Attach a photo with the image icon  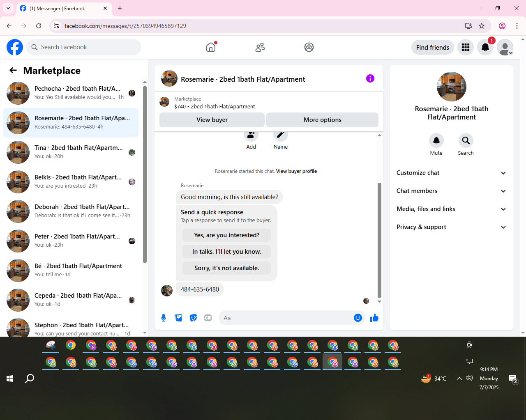178,318
